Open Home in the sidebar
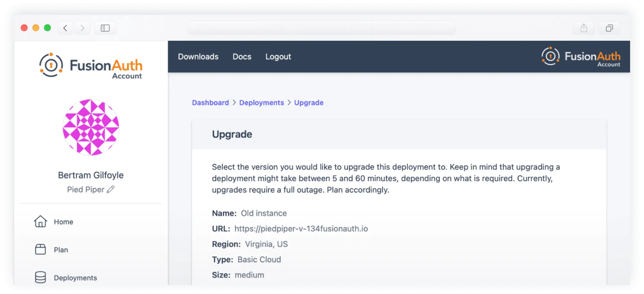 coord(63,222)
